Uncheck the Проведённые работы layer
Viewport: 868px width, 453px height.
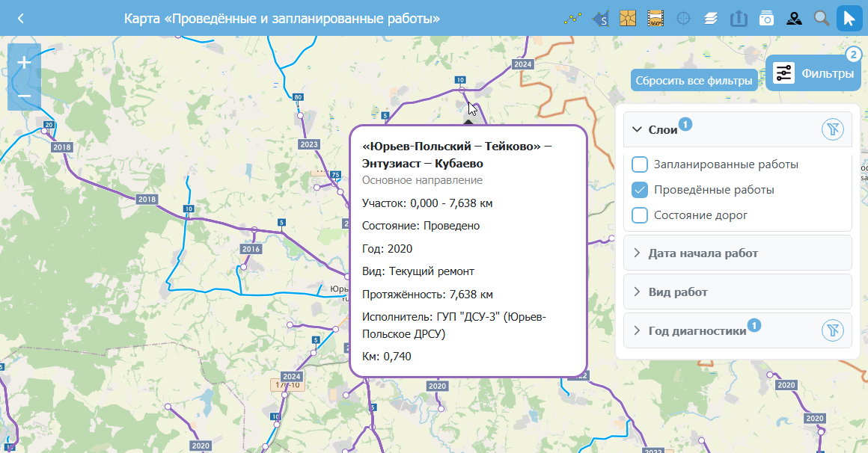click(640, 190)
